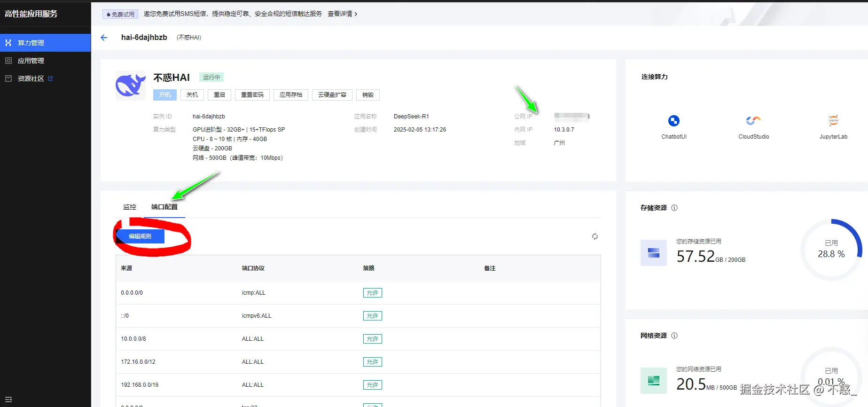Click the 重置密码 button
Screen dimensions: 868x407
[x=252, y=95]
